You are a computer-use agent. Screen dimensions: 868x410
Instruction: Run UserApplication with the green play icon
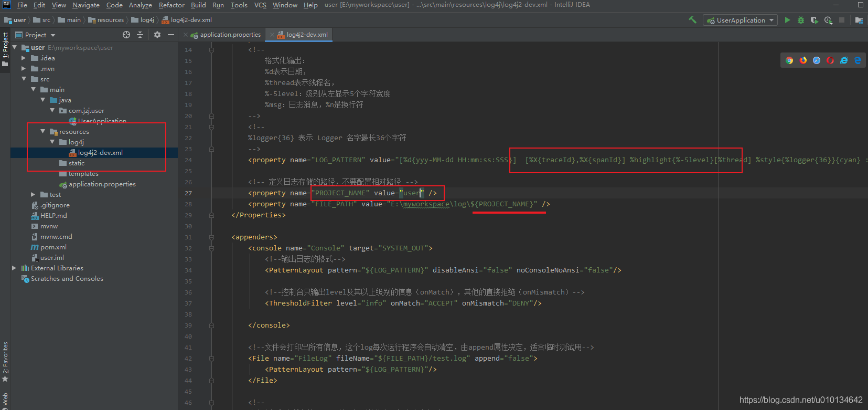(x=787, y=20)
